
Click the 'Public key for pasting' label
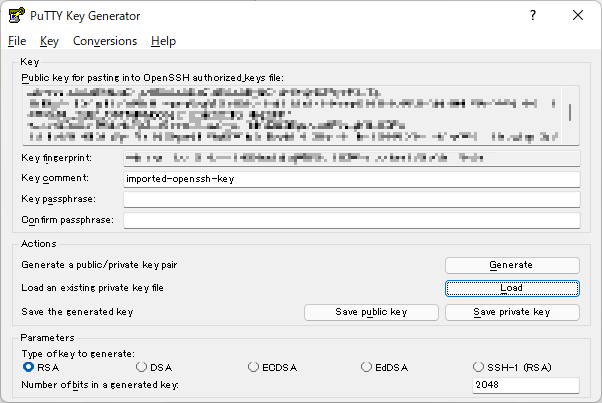pyautogui.click(x=152, y=78)
